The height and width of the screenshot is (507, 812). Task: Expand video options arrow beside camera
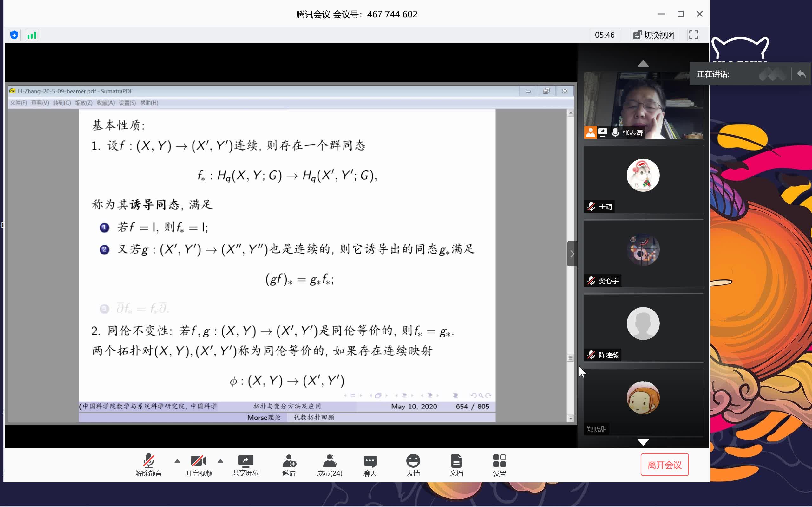click(220, 461)
